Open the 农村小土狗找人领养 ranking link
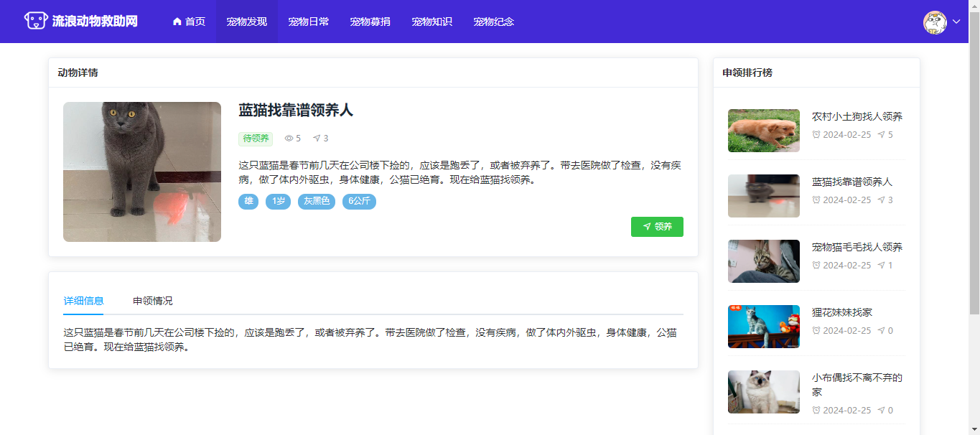The width and height of the screenshot is (980, 435). [857, 116]
